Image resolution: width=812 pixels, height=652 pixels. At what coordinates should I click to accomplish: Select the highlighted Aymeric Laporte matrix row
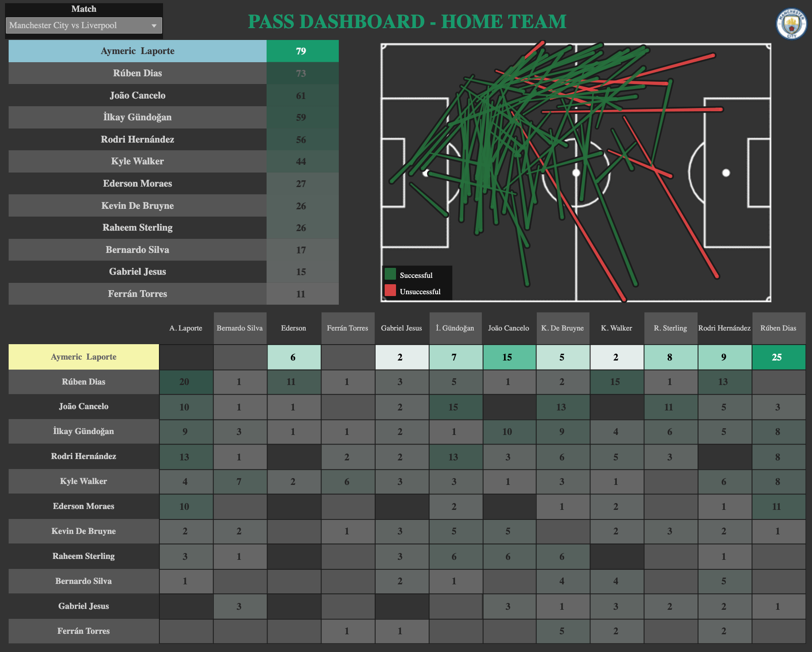(x=84, y=357)
